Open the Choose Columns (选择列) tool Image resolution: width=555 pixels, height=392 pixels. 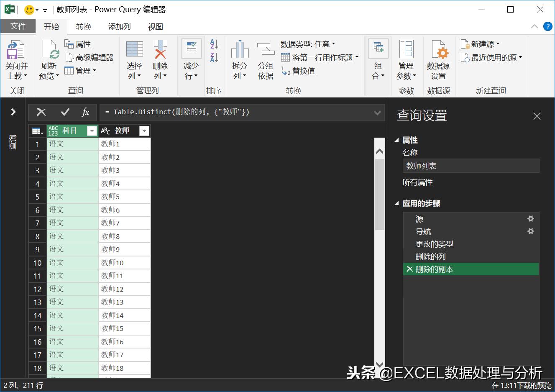133,59
